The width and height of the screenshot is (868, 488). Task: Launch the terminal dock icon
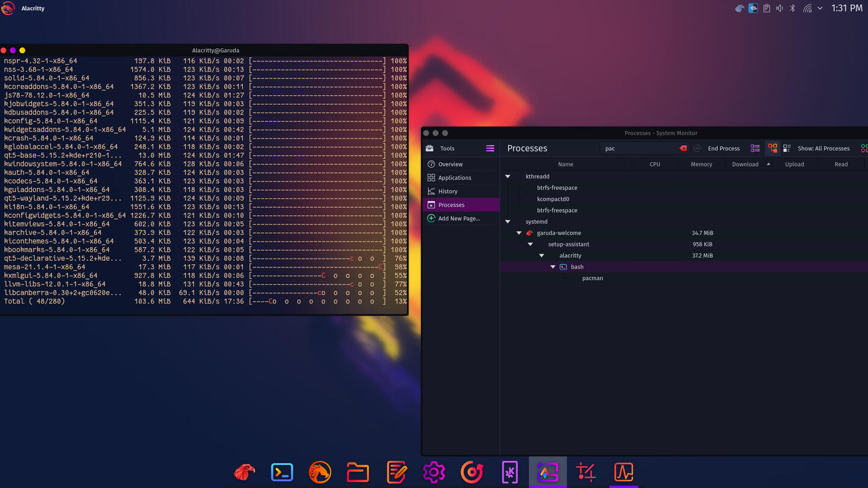click(x=282, y=472)
